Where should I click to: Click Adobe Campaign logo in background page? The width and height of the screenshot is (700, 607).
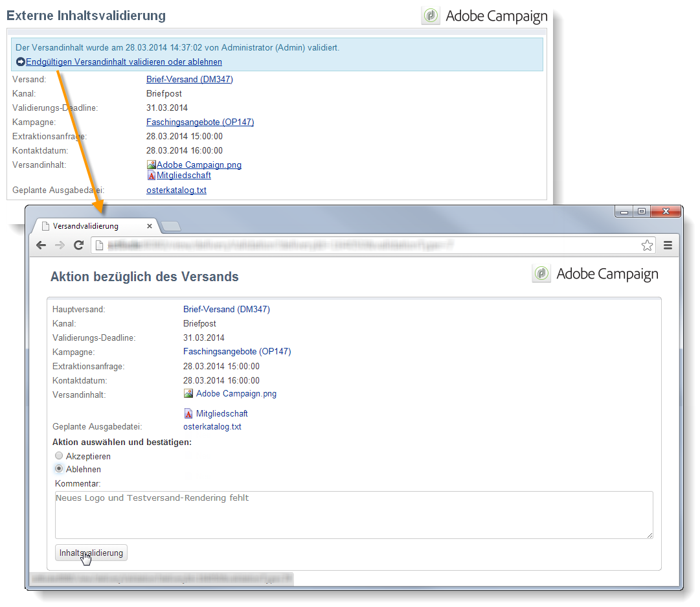[x=485, y=16]
